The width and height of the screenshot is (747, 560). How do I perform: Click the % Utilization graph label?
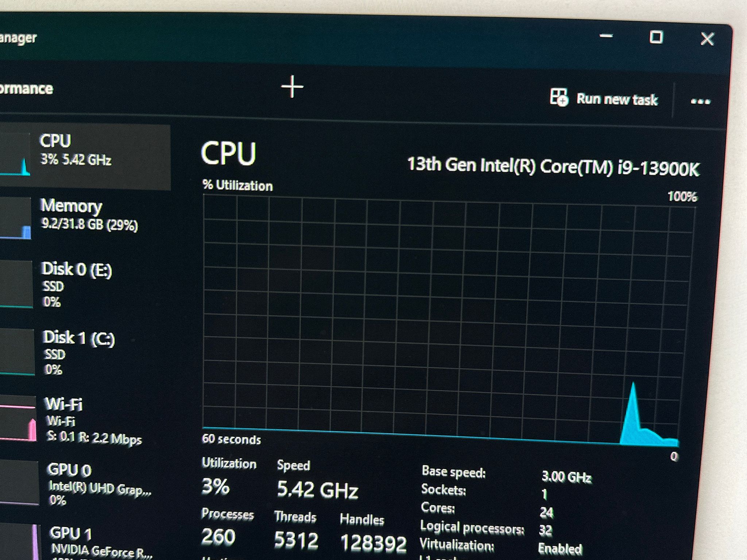click(x=237, y=185)
